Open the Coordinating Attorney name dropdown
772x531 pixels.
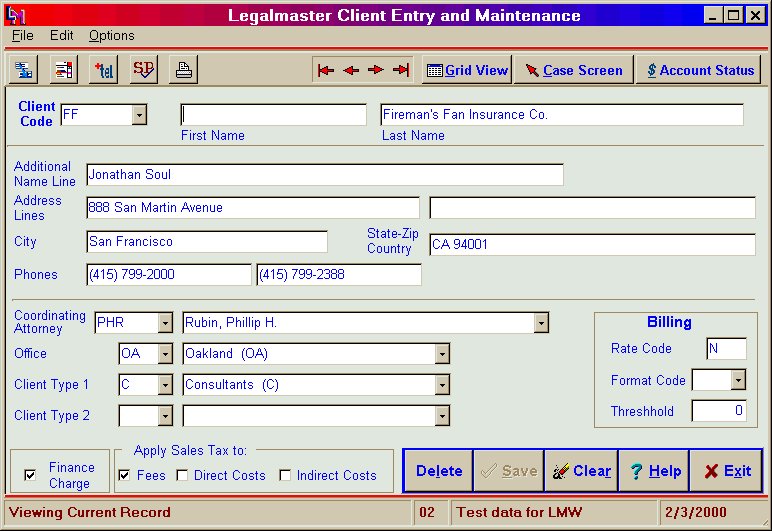coord(541,323)
